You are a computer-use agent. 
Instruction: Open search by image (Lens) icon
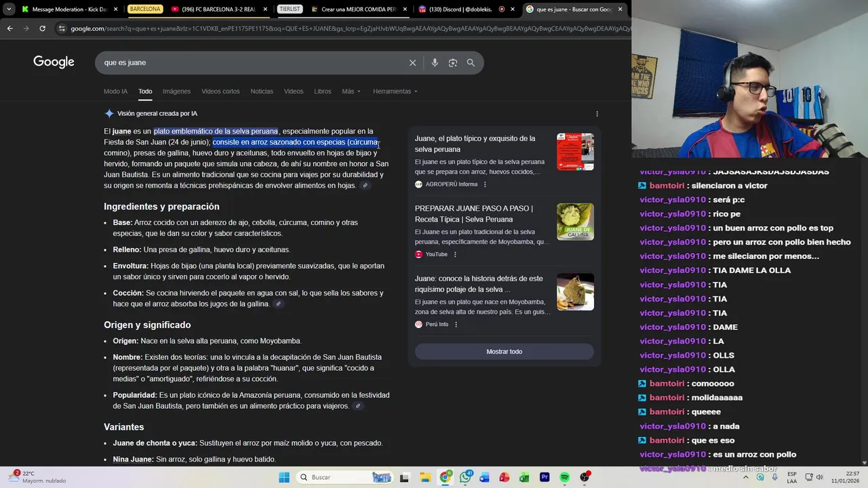[453, 62]
